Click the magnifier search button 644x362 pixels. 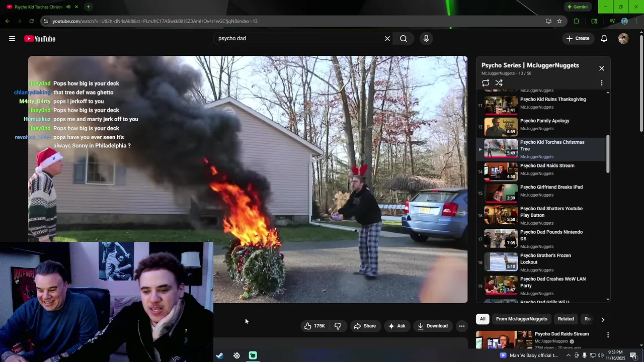click(404, 39)
